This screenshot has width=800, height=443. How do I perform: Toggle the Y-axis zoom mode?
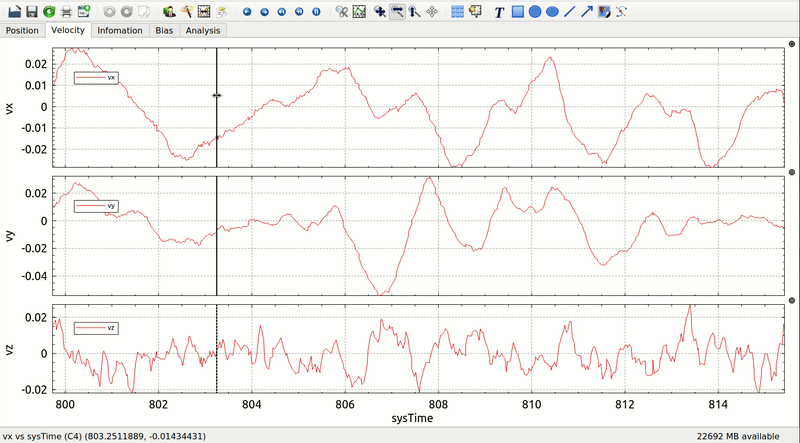pos(413,12)
